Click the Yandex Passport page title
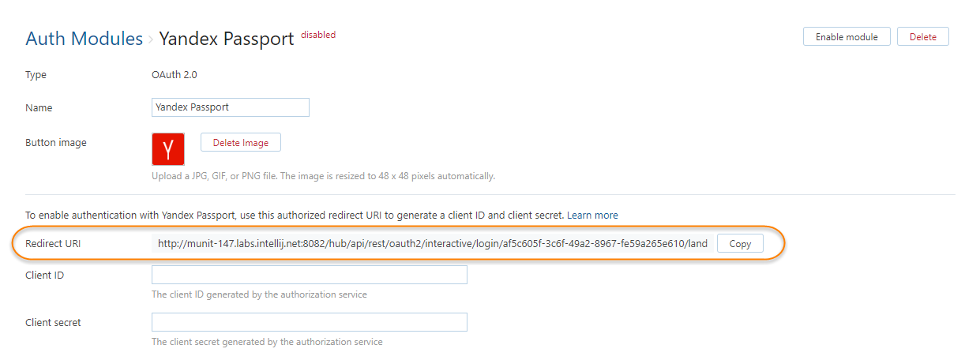980x360 pixels. [227, 38]
